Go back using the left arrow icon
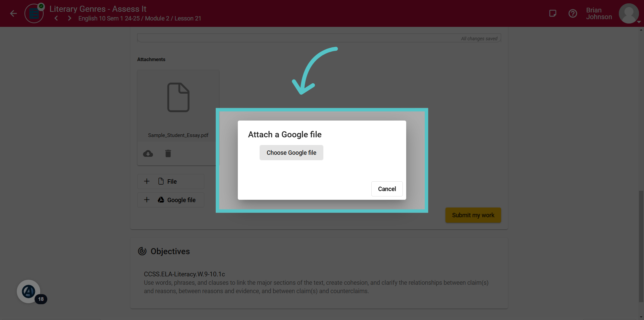 13,13
